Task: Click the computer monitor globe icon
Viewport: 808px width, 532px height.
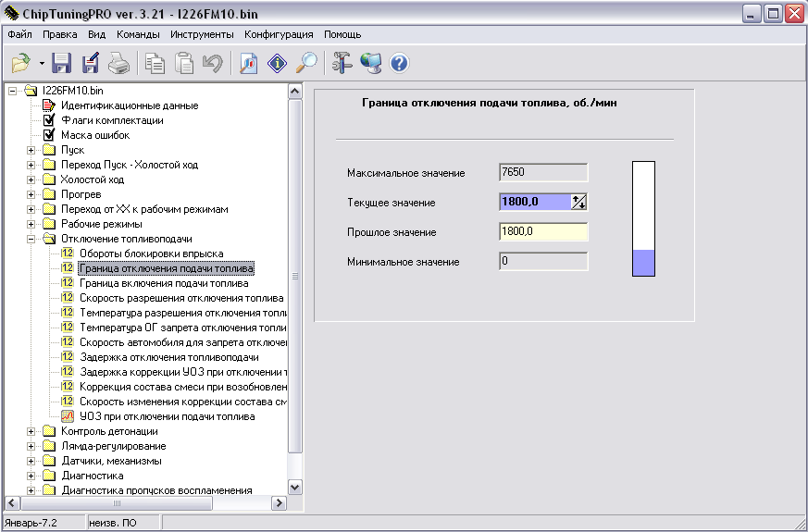Action: point(370,63)
